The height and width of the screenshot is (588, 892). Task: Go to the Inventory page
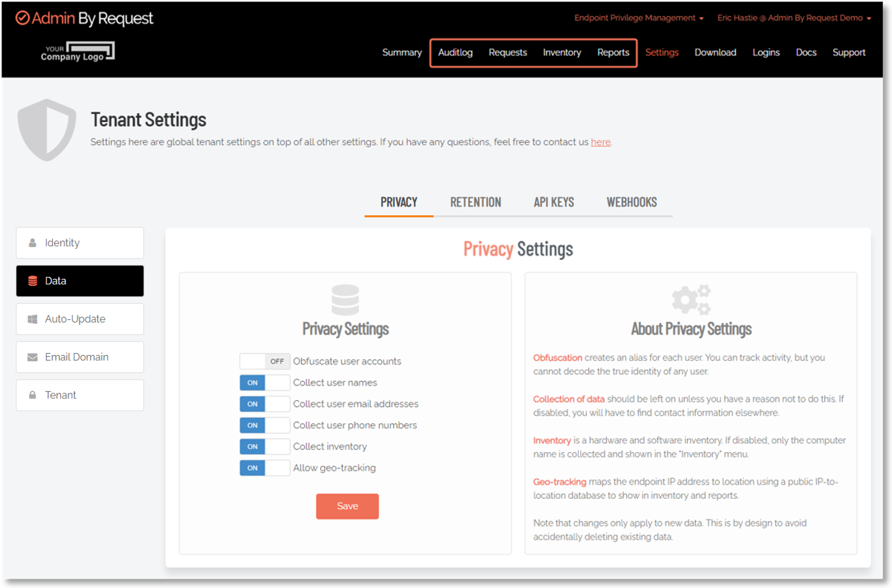pyautogui.click(x=562, y=53)
